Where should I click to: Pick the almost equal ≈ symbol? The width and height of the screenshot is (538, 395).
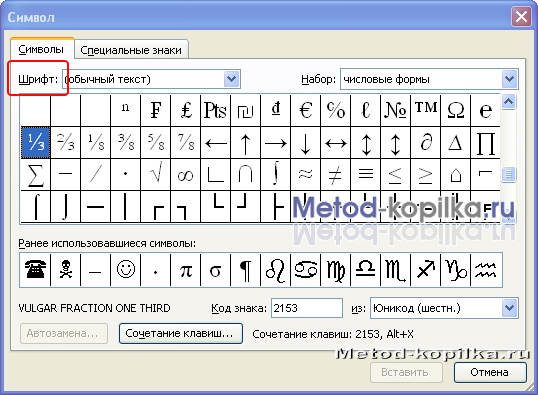tap(305, 175)
